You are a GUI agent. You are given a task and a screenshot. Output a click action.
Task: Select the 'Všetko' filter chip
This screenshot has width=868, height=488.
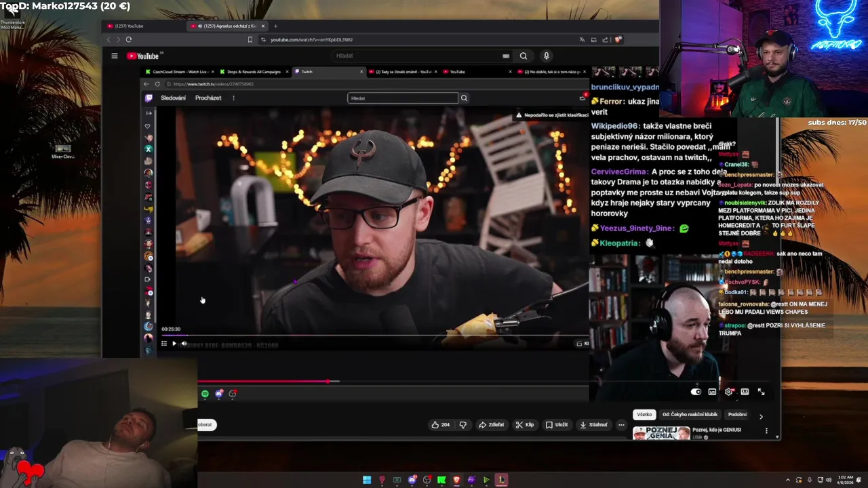[x=644, y=415]
